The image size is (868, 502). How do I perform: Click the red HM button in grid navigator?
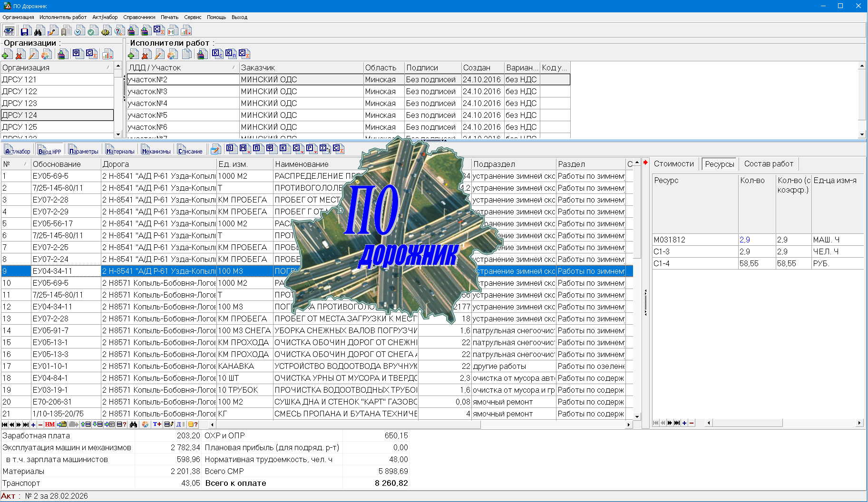50,425
